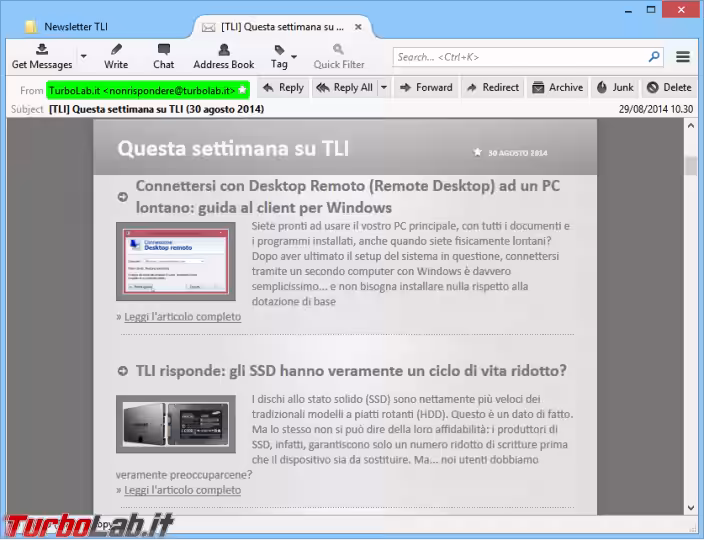Click the SSD drive thumbnail image
Image resolution: width=704 pixels, height=540 pixels.
click(x=176, y=424)
